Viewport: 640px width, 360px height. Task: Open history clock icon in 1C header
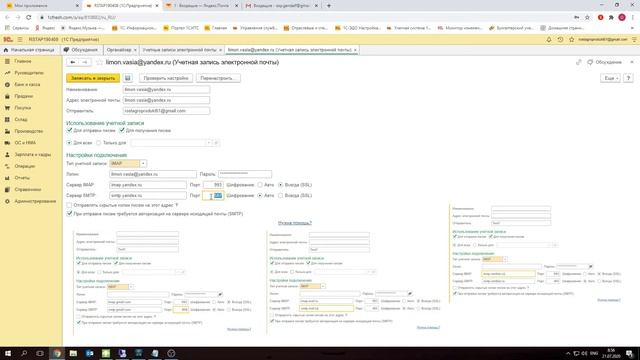point(560,40)
